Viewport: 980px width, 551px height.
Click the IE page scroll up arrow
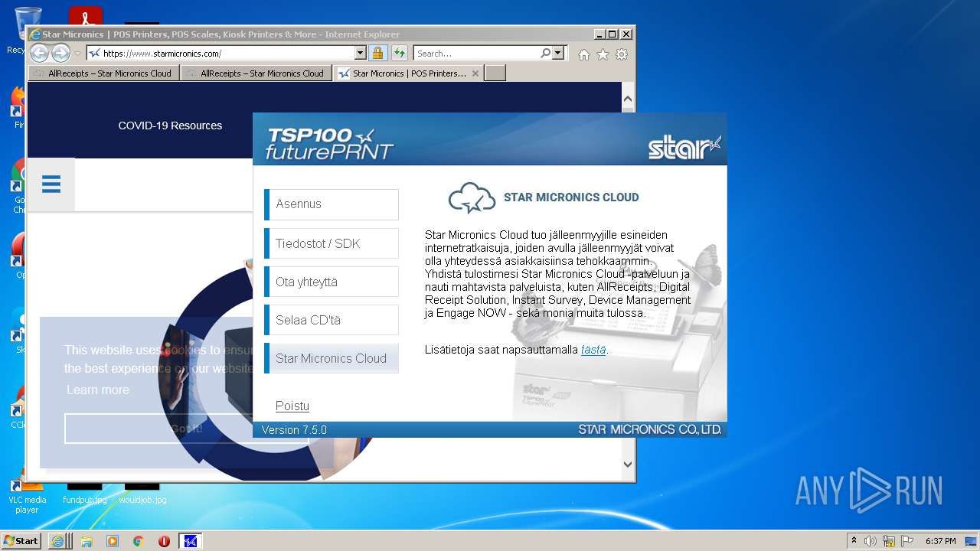tap(628, 99)
